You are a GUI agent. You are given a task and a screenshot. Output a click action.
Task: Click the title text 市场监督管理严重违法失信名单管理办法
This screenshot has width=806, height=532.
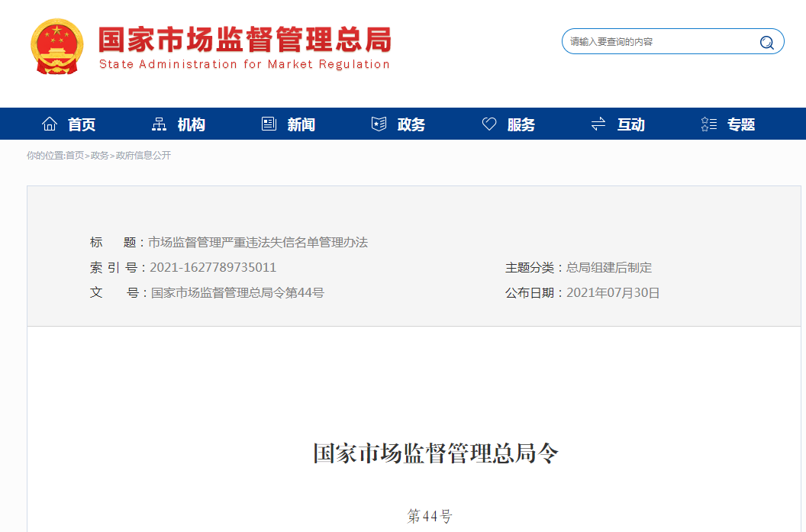pyautogui.click(x=258, y=242)
